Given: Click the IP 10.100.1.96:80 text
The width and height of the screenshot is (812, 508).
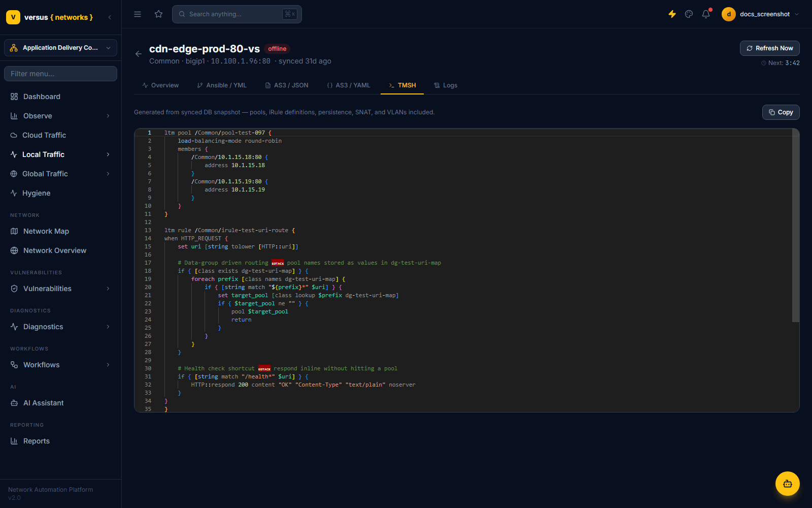Looking at the screenshot, I should pos(241,61).
